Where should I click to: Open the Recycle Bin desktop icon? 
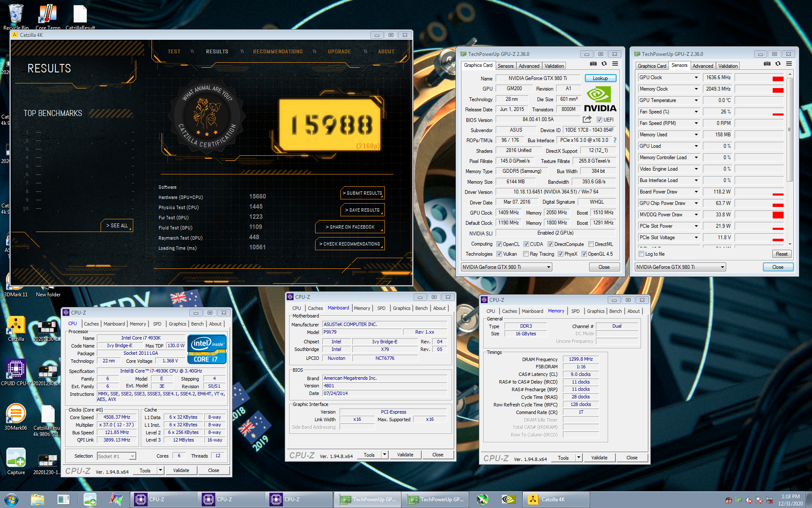point(16,16)
